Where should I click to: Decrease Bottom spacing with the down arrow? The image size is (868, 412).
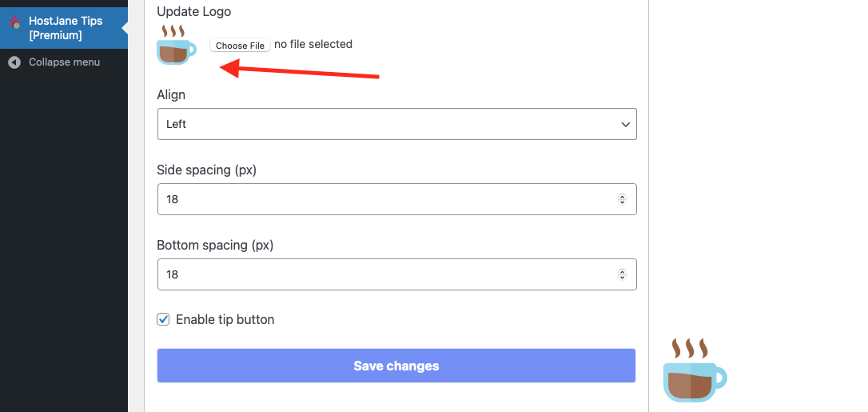click(x=622, y=278)
